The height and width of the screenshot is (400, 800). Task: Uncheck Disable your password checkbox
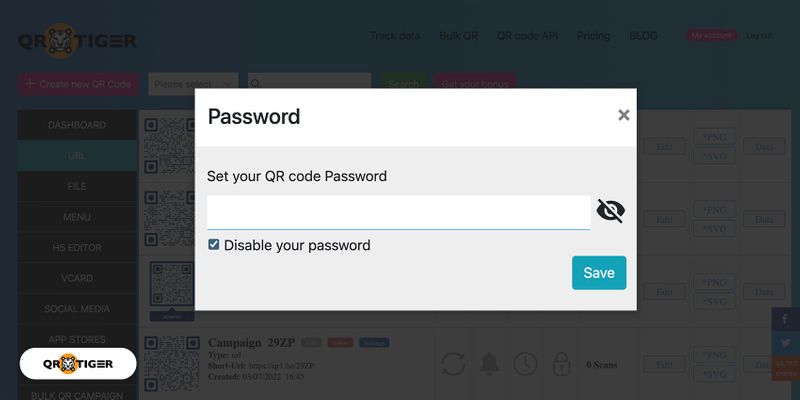pyautogui.click(x=214, y=245)
